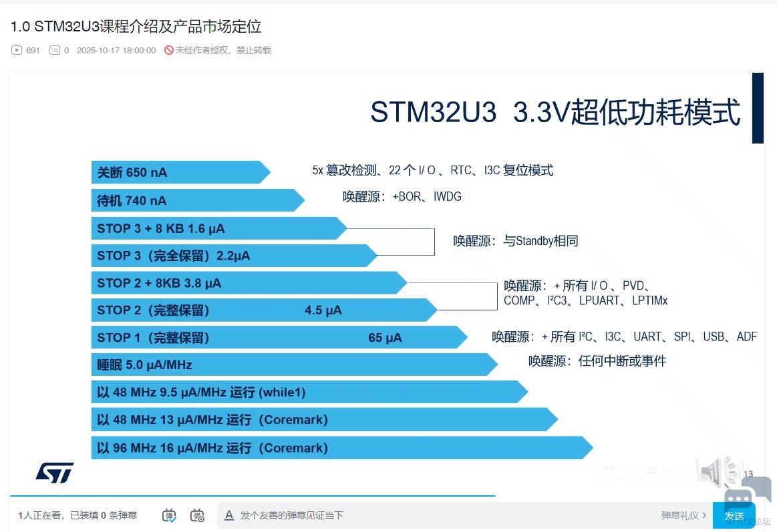Click the 2025-10-17 18:00:00 publish date
Viewport: 777px width, 532px height.
point(116,50)
